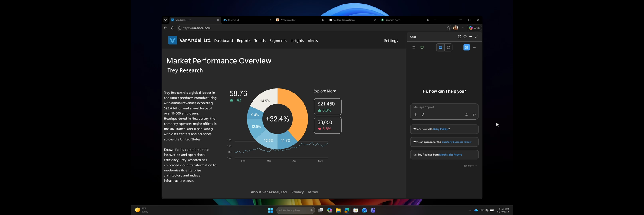Click Ask Copilot anything taskbar search

pos(295,210)
